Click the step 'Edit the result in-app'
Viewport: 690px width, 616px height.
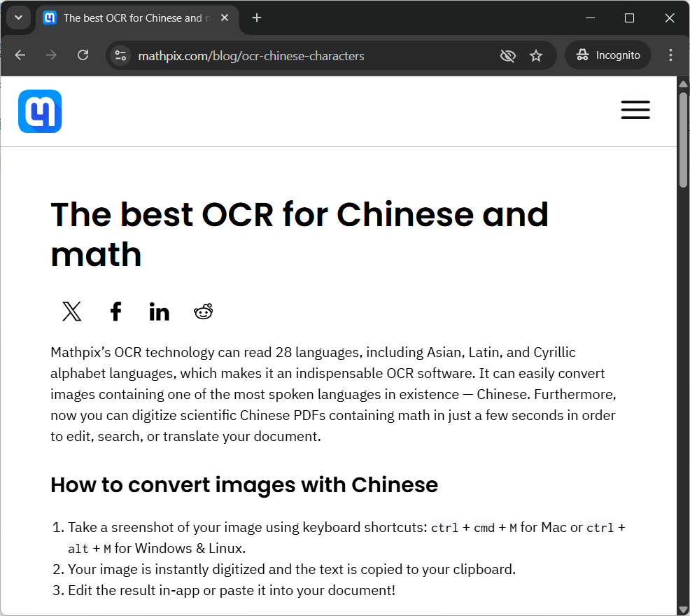[x=232, y=591]
